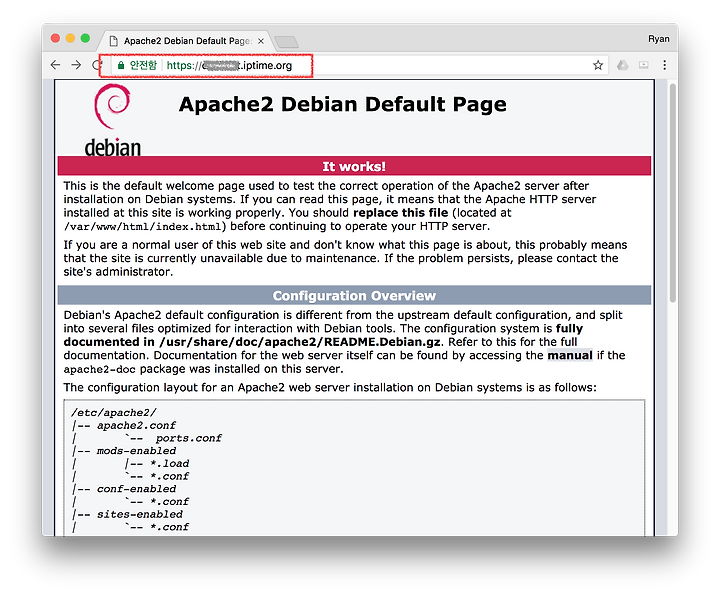Image resolution: width=720 pixels, height=596 pixels.
Task: Click the macOS yellow minimize window button
Action: pyautogui.click(x=70, y=38)
